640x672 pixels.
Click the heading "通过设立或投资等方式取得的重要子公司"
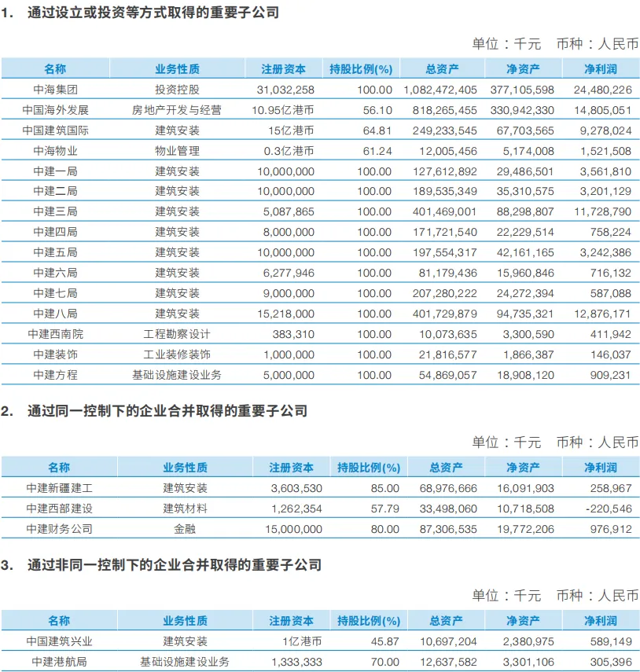pyautogui.click(x=153, y=13)
